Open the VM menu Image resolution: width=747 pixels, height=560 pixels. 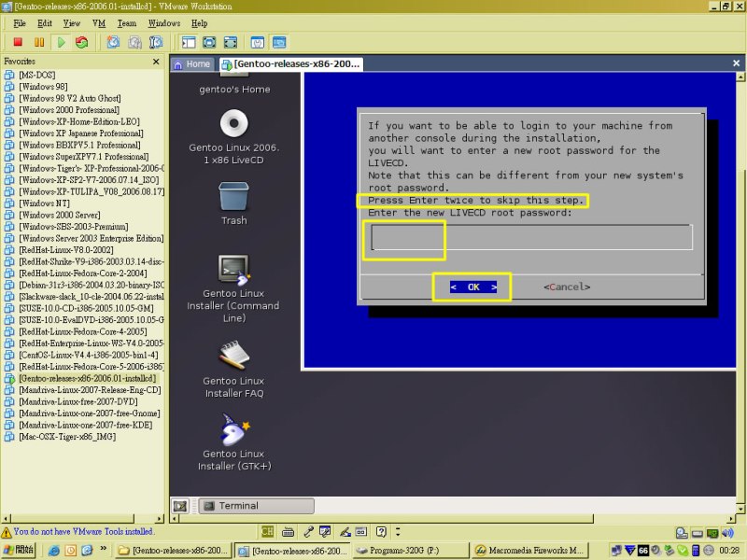pos(99,23)
